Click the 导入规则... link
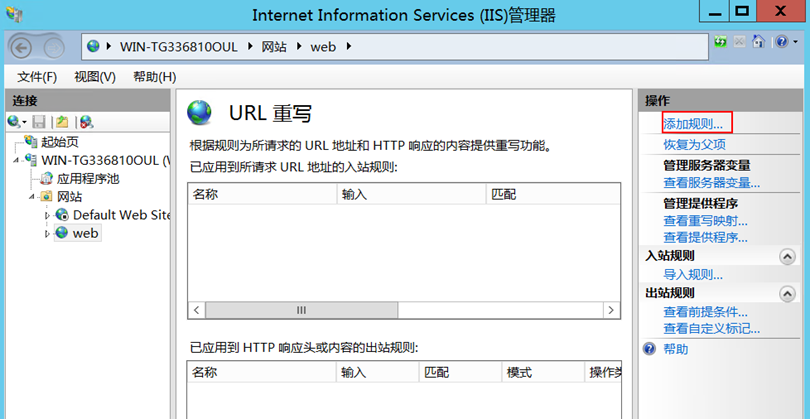Image resolution: width=810 pixels, height=419 pixels. pos(693,274)
